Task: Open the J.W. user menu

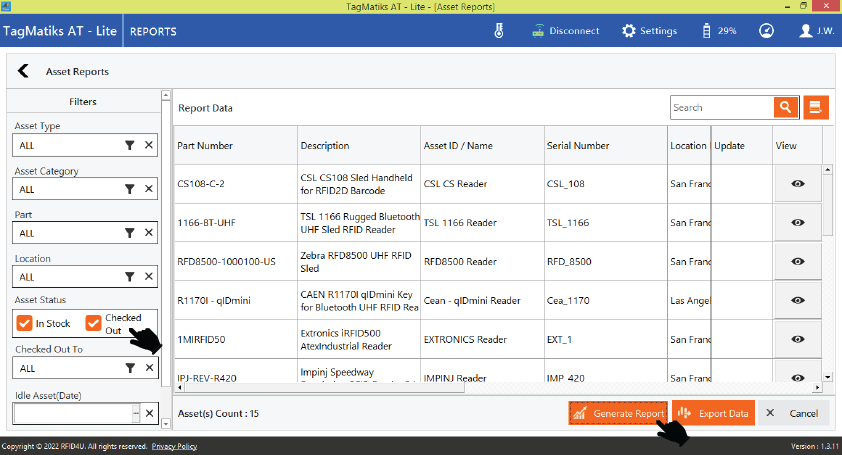Action: point(816,30)
